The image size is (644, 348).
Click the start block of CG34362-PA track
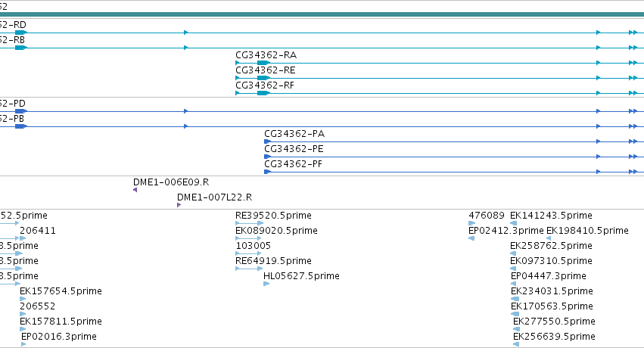point(267,141)
